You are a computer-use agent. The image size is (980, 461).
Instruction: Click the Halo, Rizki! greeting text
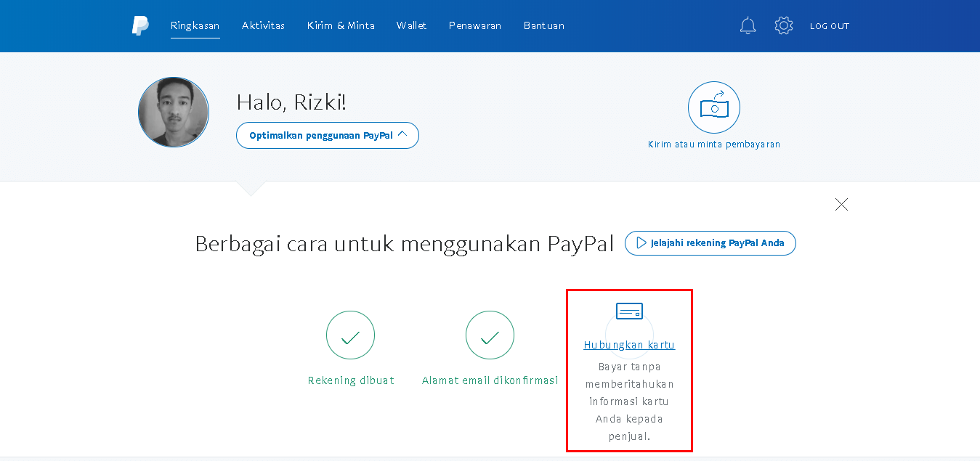point(291,102)
